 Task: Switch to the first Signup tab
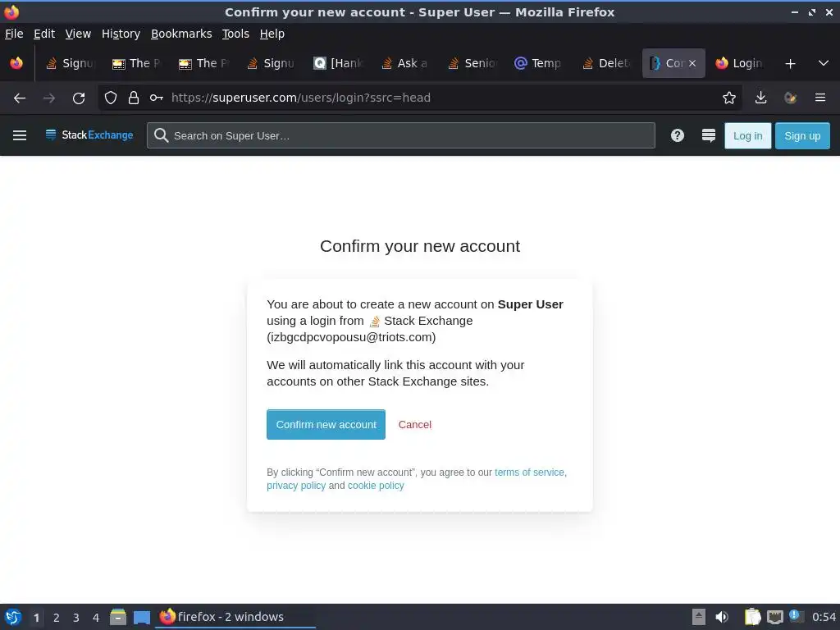tap(71, 64)
